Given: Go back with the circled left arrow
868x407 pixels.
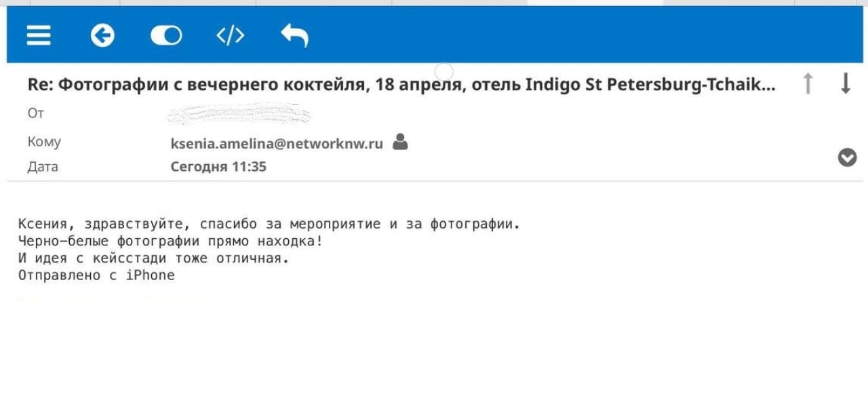Looking at the screenshot, I should [102, 35].
